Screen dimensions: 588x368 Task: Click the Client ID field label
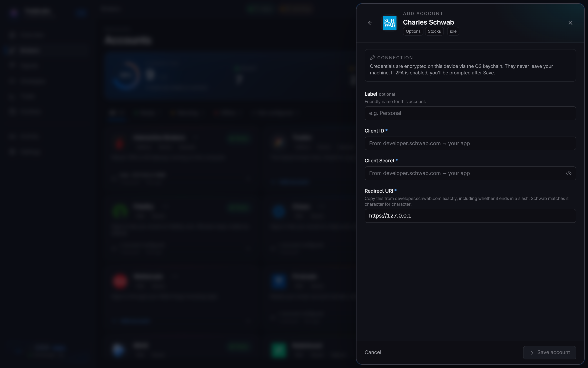[374, 131]
